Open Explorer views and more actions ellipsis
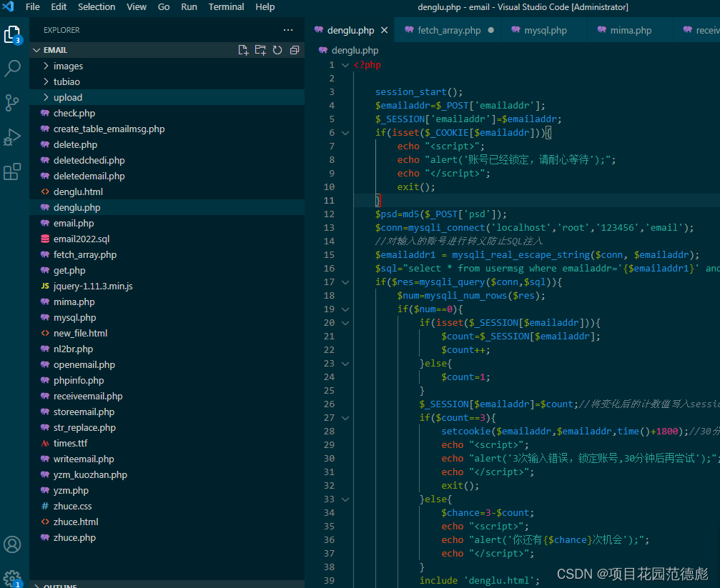 tap(288, 30)
